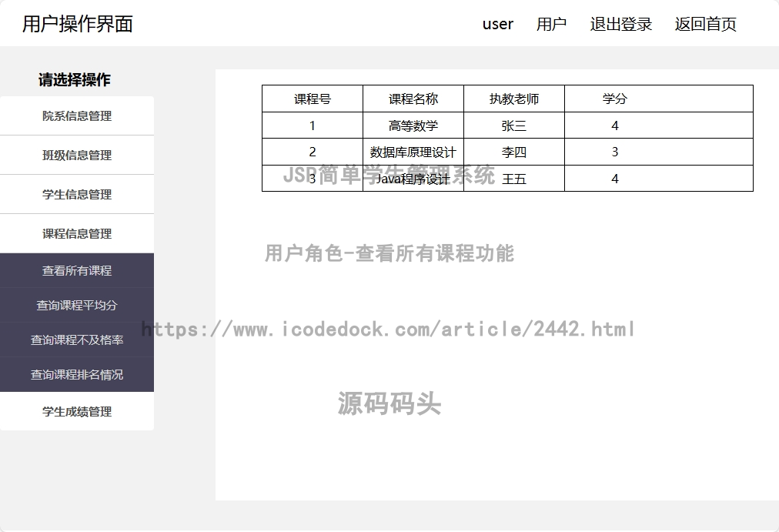Click teacher 张三 in the table
The height and width of the screenshot is (532, 779).
[514, 125]
